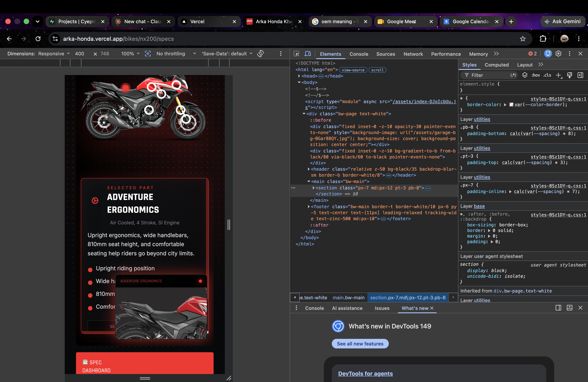Click the viewport width field showing 400
588x382 pixels.
tap(79, 54)
